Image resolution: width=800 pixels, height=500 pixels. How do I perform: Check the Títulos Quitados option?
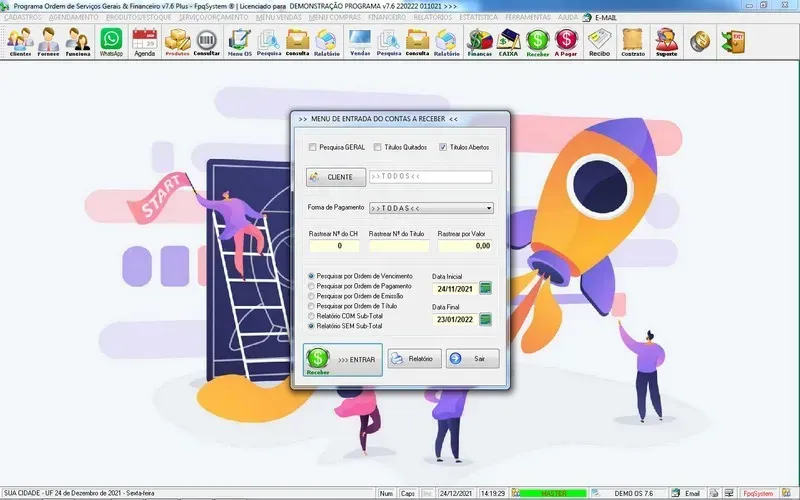[x=378, y=148]
